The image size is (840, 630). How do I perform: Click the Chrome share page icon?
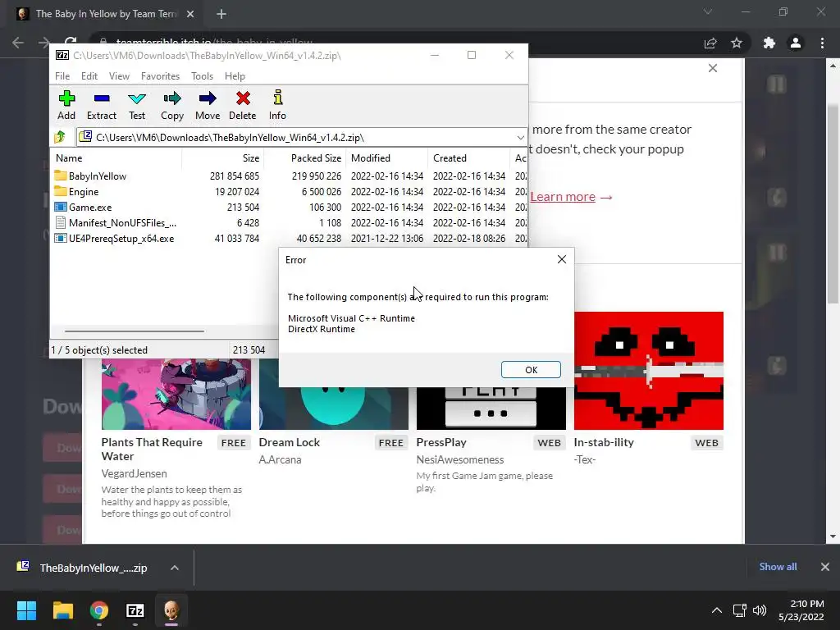[x=710, y=43]
